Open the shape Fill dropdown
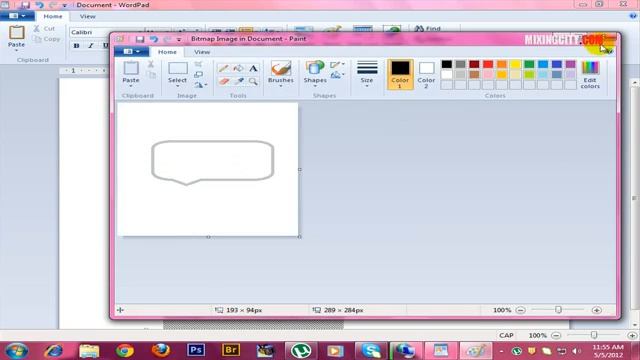The height and width of the screenshot is (360, 640). [x=337, y=75]
